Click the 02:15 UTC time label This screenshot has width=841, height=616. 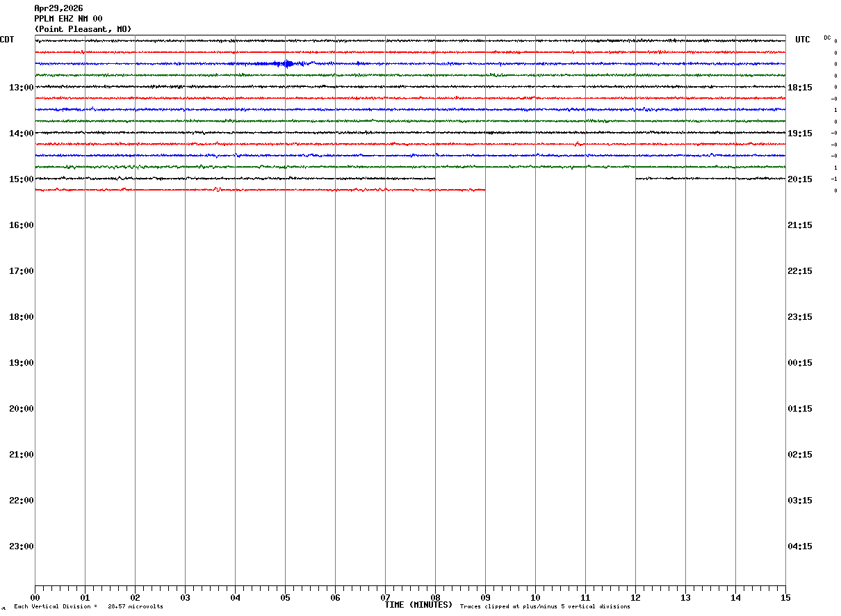(800, 454)
